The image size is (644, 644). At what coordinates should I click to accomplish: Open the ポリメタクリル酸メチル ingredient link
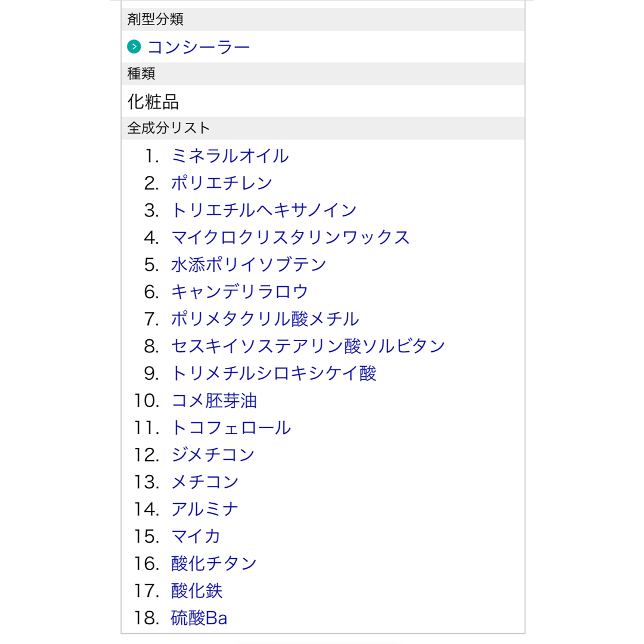(x=265, y=319)
